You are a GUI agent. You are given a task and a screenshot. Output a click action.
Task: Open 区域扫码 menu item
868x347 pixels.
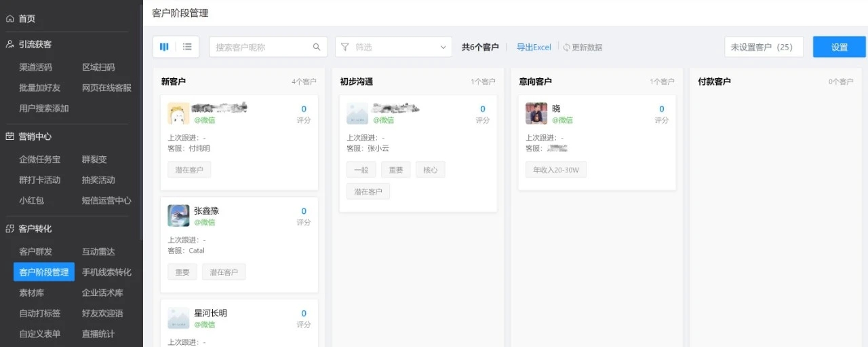tap(98, 67)
